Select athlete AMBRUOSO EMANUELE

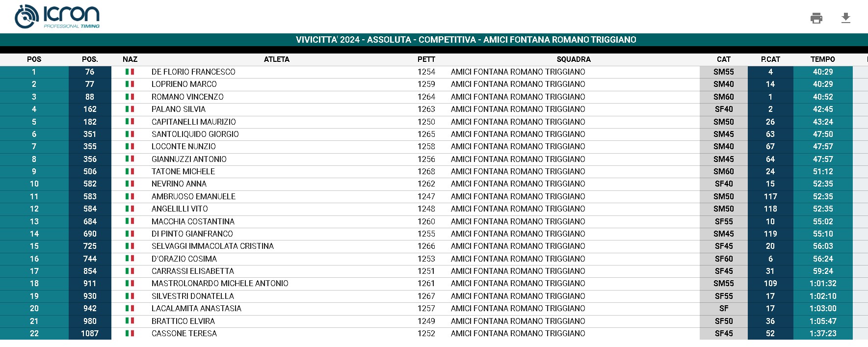tap(193, 196)
